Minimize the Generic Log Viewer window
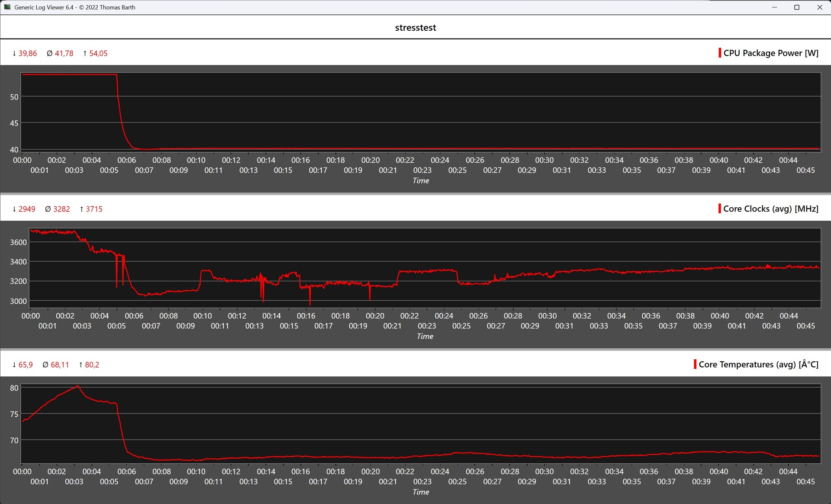This screenshot has width=831, height=504. pyautogui.click(x=774, y=7)
